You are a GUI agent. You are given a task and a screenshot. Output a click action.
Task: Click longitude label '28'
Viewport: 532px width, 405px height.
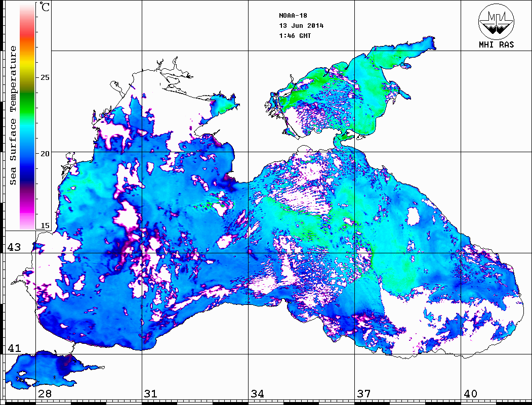(x=45, y=393)
